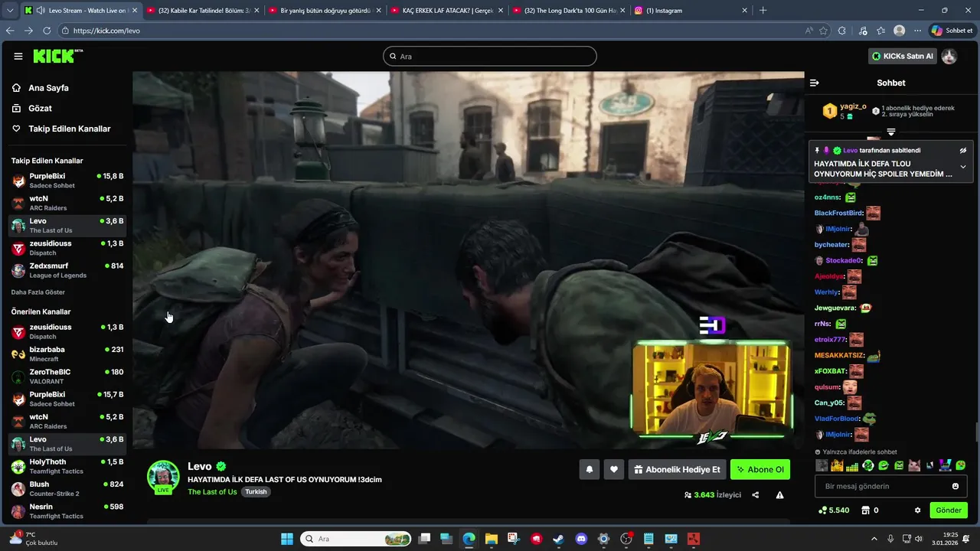
Task: Hide the pinned message with the eye-slash icon
Action: click(963, 150)
